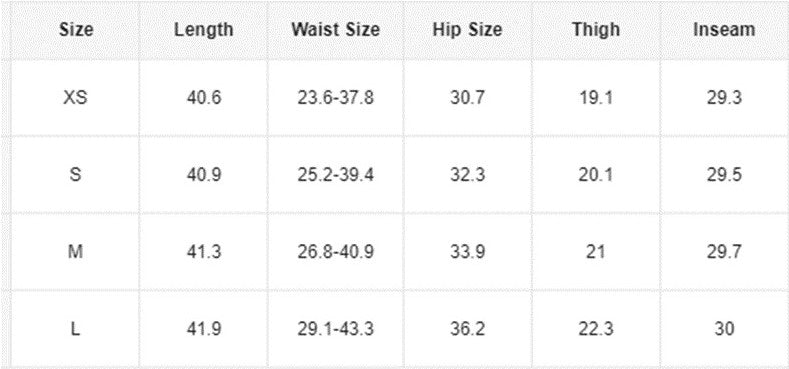The height and width of the screenshot is (369, 789).
Task: Select waist range 25.2-39.4 cell
Action: tap(336, 175)
